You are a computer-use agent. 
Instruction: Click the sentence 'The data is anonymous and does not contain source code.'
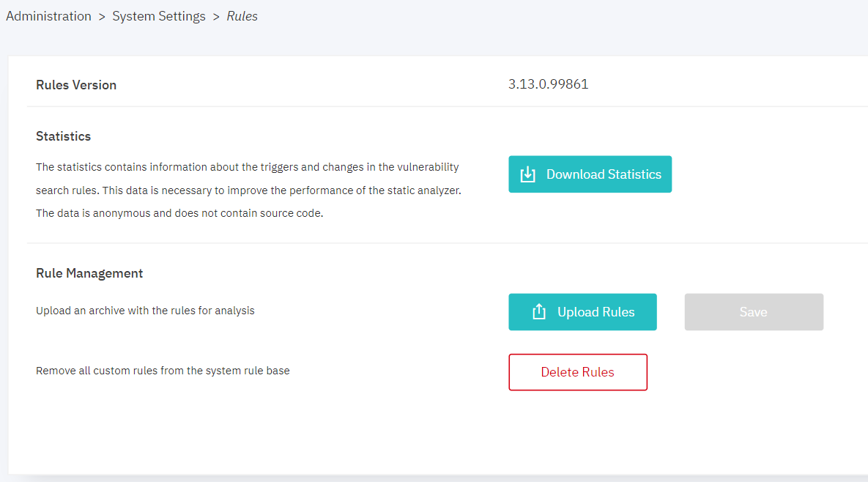(179, 213)
